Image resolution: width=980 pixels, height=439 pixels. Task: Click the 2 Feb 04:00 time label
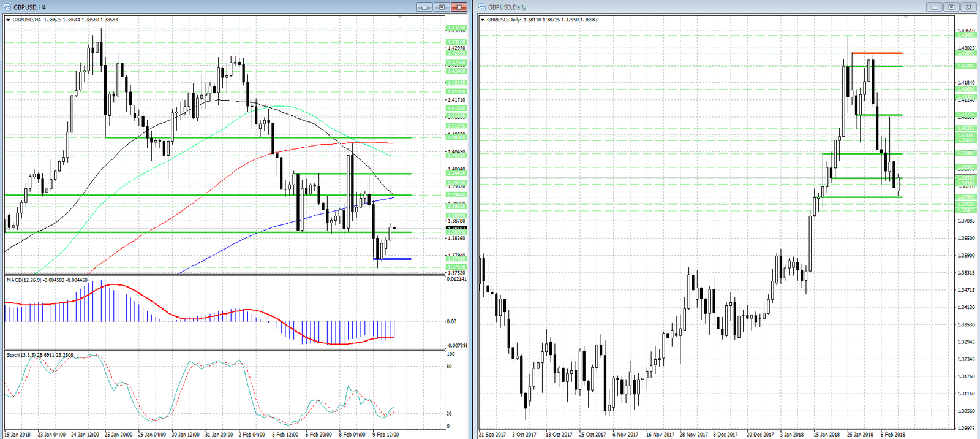[x=252, y=434]
